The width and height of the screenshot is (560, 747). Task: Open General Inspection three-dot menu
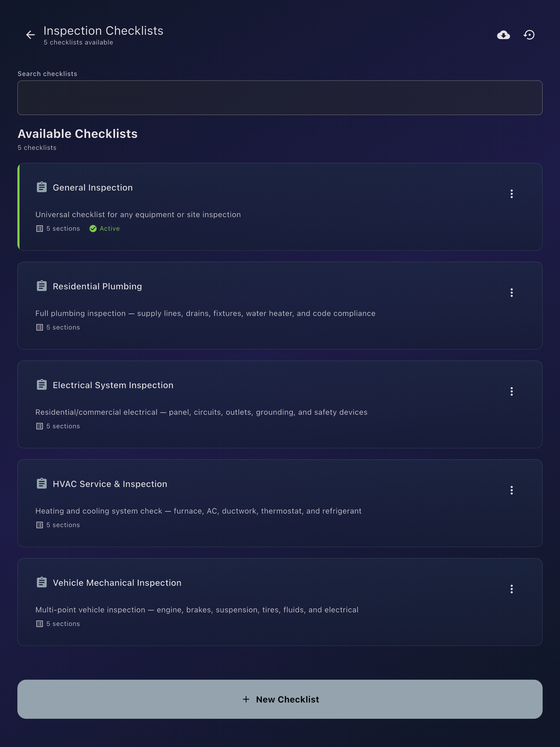point(511,194)
